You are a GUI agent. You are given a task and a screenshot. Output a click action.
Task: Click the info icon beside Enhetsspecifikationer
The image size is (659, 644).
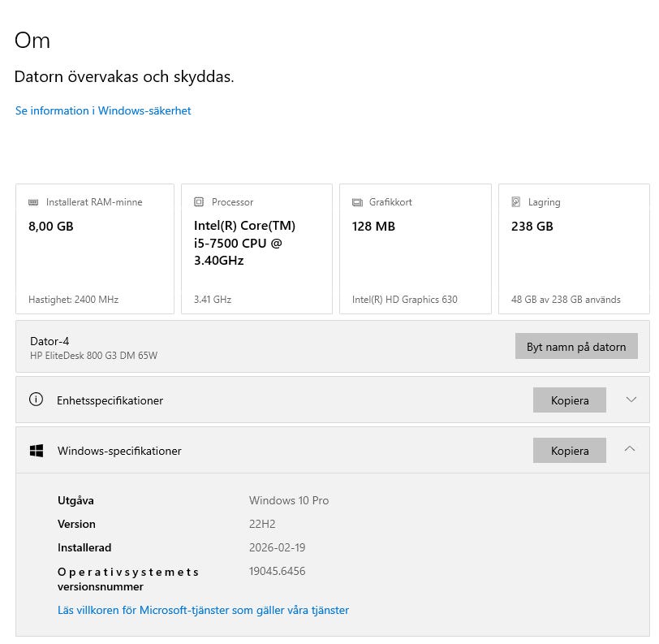coord(36,400)
